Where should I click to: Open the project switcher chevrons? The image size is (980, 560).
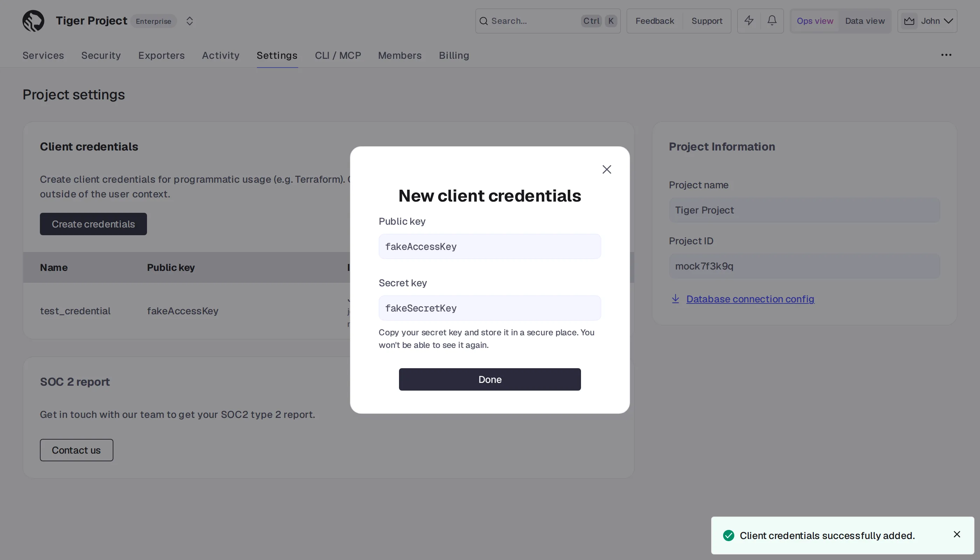[x=190, y=21]
